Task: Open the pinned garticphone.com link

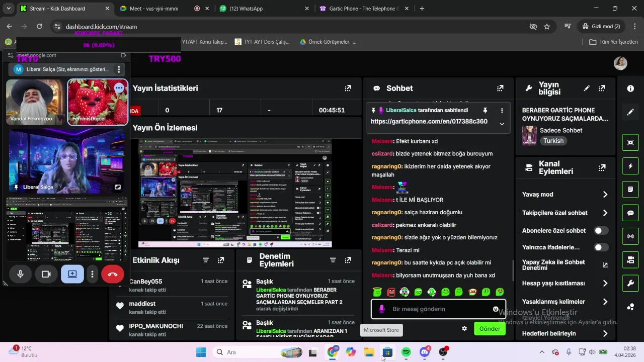Action: pos(429,121)
